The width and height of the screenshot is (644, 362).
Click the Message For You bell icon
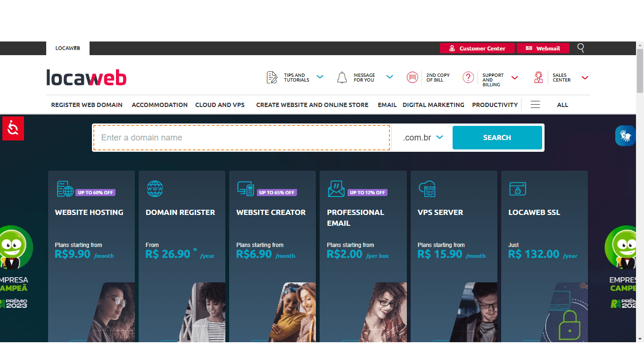[342, 78]
